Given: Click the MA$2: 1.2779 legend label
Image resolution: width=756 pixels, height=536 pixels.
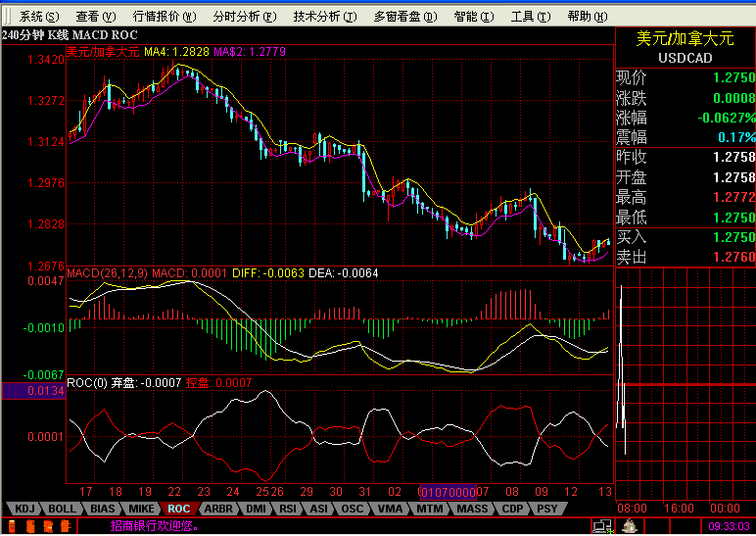Looking at the screenshot, I should [250, 52].
